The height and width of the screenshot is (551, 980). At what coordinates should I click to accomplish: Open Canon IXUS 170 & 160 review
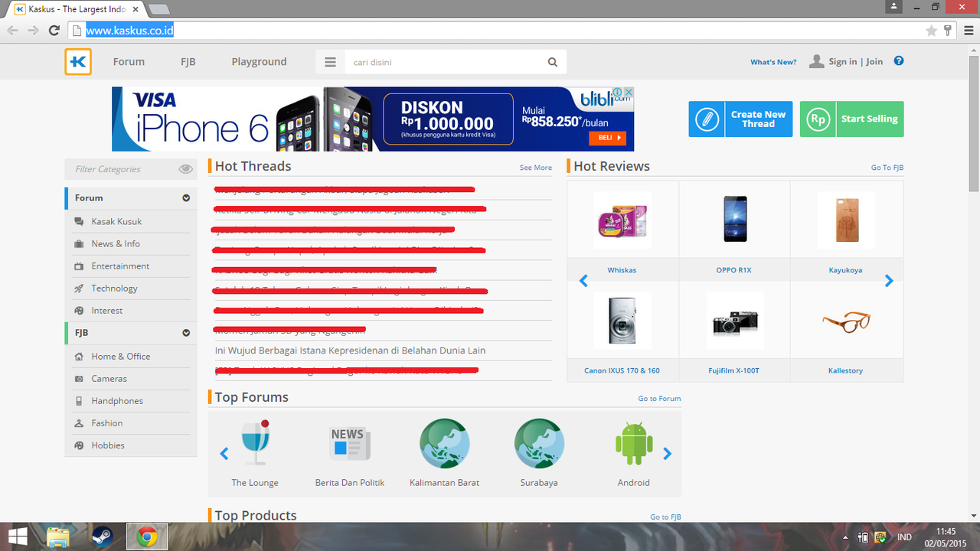pos(622,321)
